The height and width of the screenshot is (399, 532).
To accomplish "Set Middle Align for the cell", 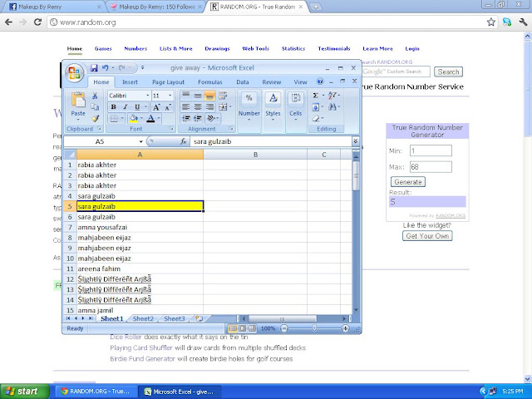I will [198, 96].
